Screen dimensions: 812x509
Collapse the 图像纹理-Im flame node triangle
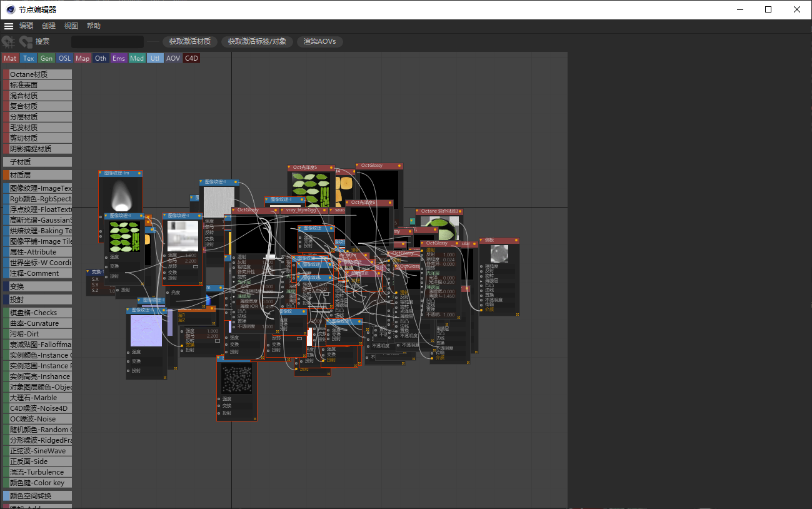(x=101, y=173)
